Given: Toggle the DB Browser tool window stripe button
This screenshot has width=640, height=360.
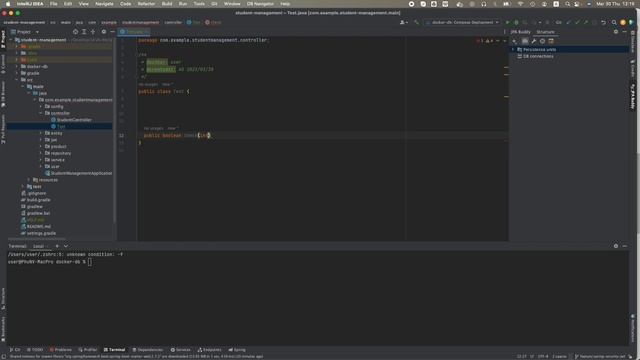Looking at the screenshot, I should 3,94.
